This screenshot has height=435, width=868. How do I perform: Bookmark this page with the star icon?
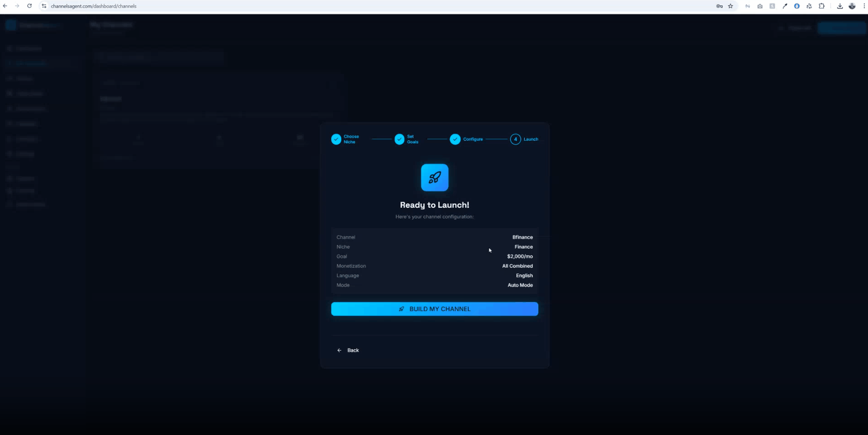pyautogui.click(x=731, y=6)
